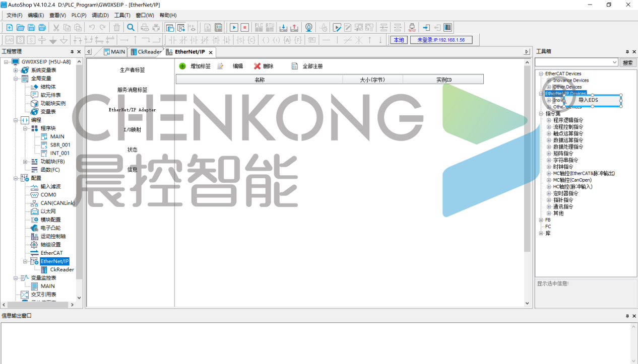Click the save icon
Image resolution: width=638 pixels, height=364 pixels.
coord(31,27)
